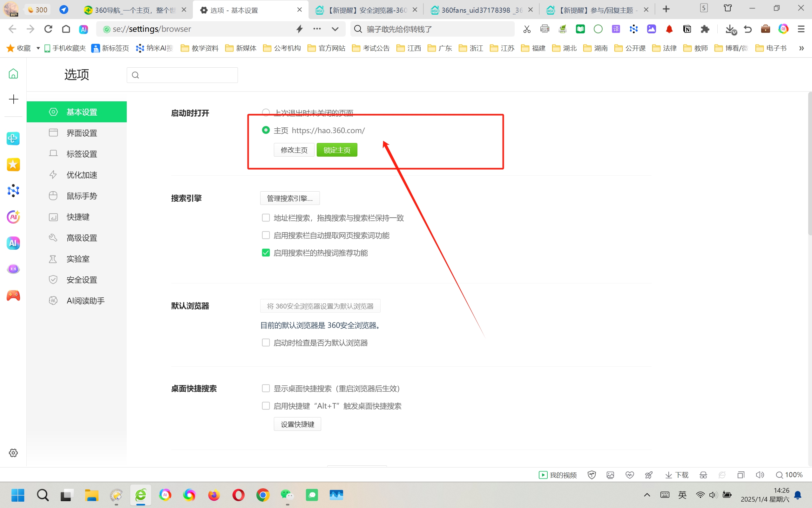Enable the Alt+T 触发桌面快捷搜索 checkbox
Screen dimensions: 812x508
266,406
